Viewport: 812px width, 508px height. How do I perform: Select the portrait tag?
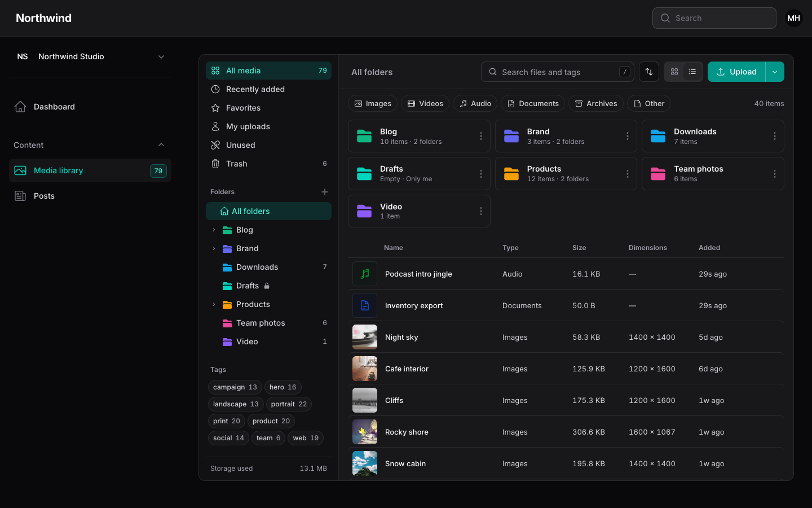pyautogui.click(x=289, y=404)
